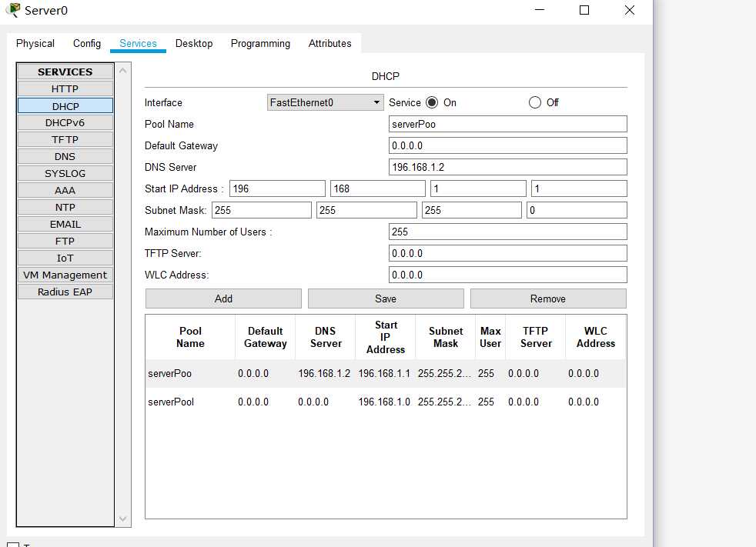Open EMAIL service settings
Screen dimensions: 756x547
point(65,224)
